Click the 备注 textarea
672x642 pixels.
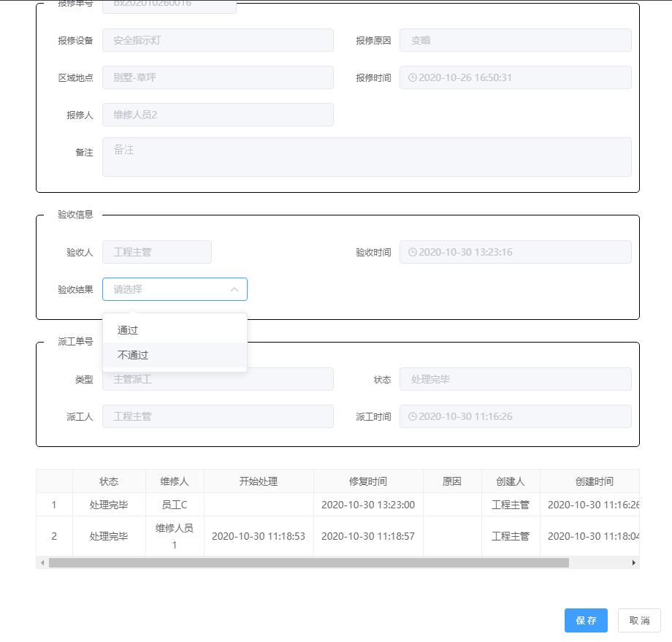pyautogui.click(x=367, y=157)
